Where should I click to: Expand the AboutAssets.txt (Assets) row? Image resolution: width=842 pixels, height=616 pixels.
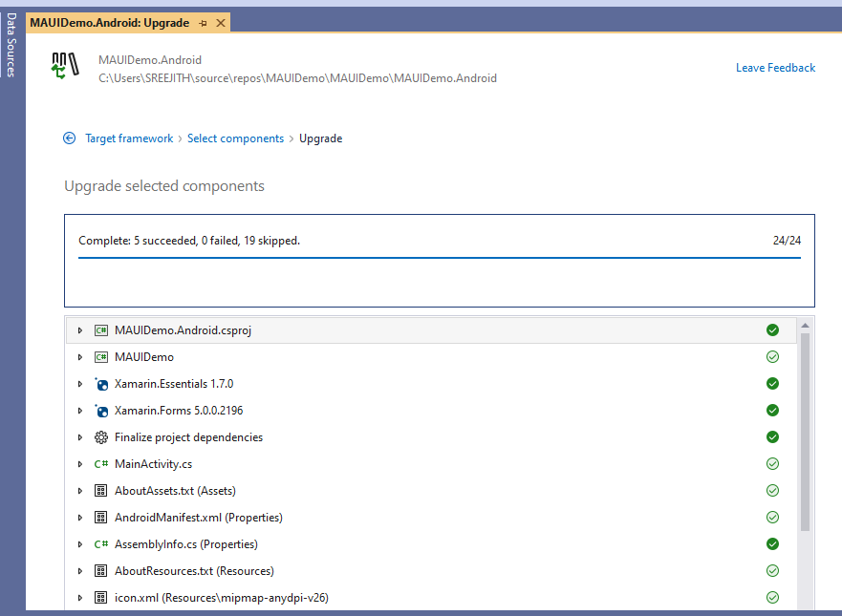80,491
